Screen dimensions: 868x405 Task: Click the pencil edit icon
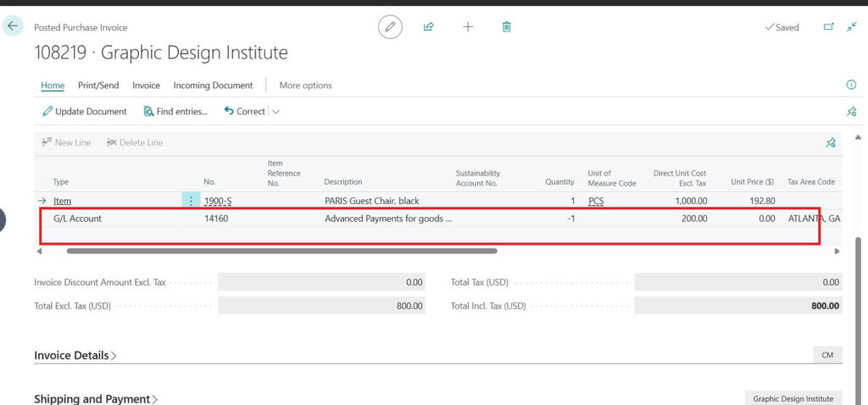(390, 27)
